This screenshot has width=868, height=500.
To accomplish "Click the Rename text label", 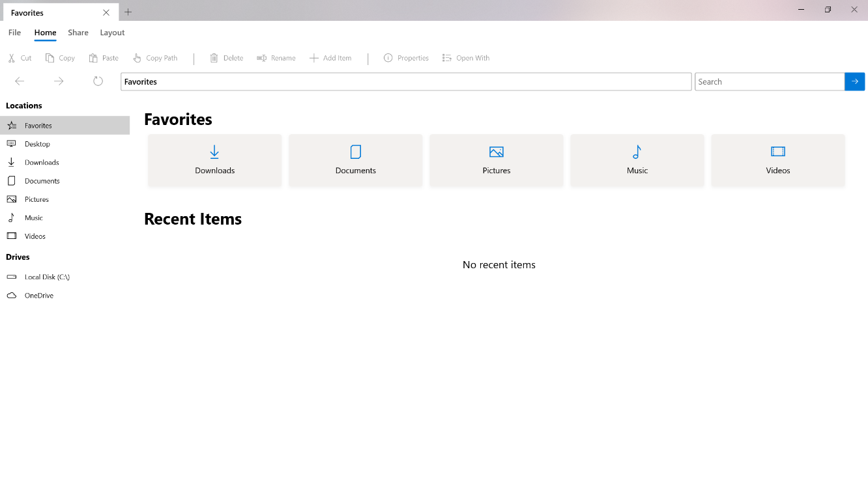I will point(283,58).
